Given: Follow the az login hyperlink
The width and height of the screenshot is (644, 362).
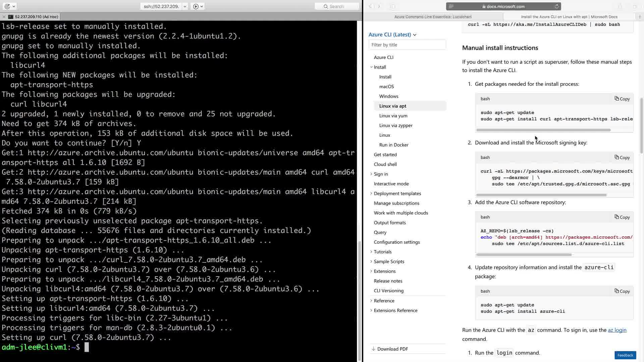Looking at the screenshot, I should click(617, 330).
